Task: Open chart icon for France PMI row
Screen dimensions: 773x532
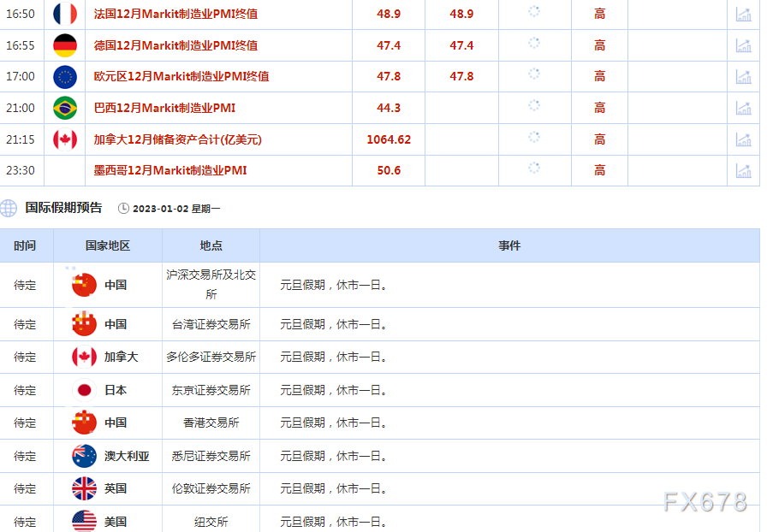Action: point(743,15)
